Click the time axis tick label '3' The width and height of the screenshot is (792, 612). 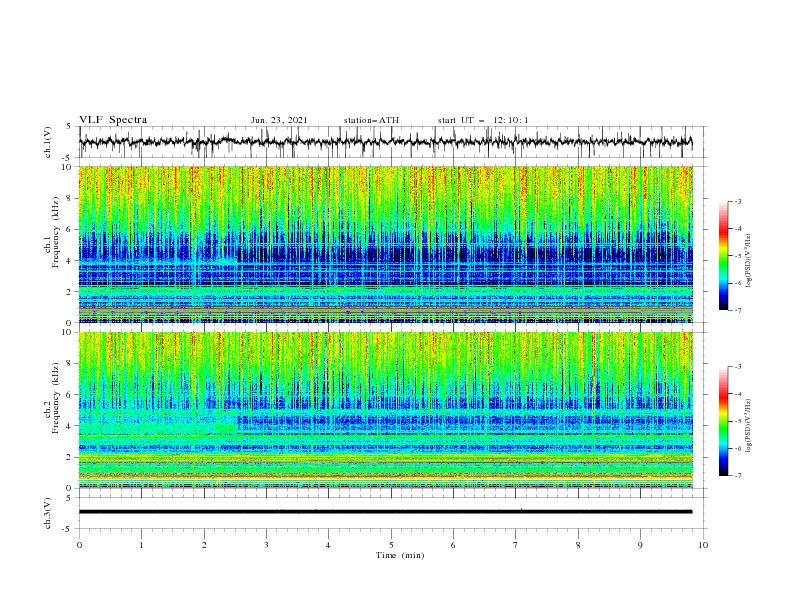tap(266, 545)
